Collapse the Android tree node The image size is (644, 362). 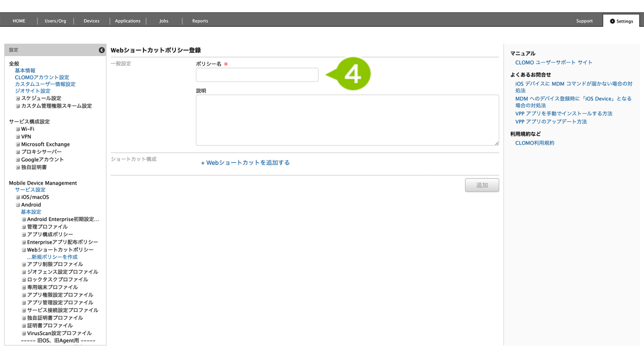(18, 205)
